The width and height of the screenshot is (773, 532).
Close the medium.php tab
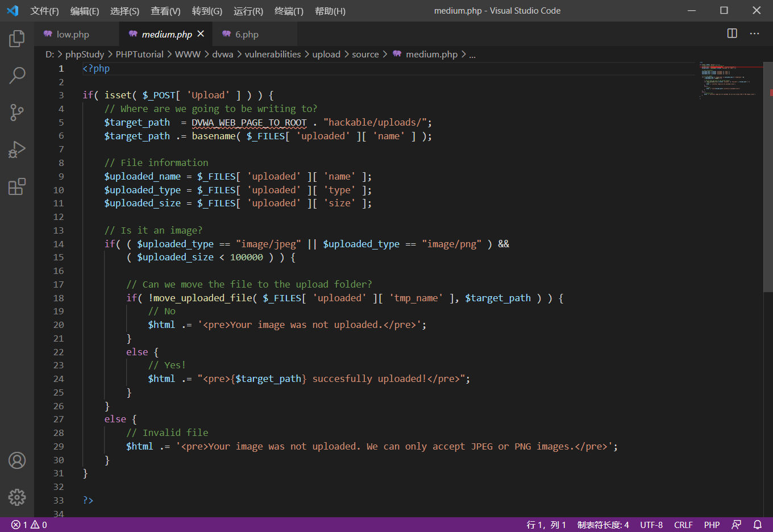coord(201,34)
